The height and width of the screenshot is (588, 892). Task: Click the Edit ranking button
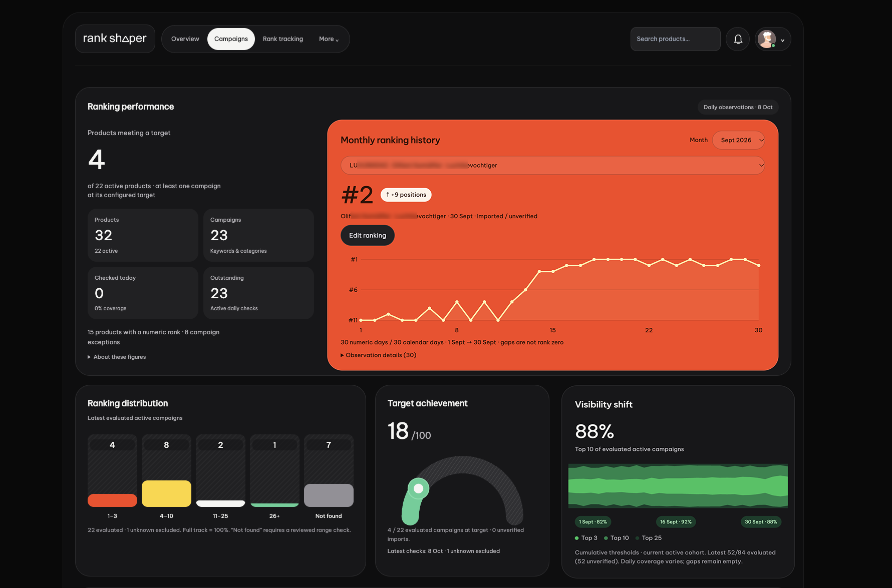368,235
